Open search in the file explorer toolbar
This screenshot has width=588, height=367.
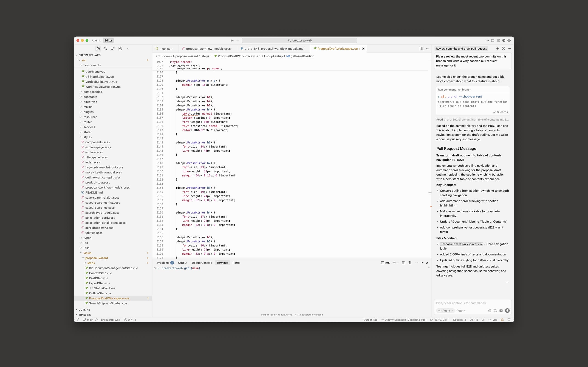coord(105,48)
